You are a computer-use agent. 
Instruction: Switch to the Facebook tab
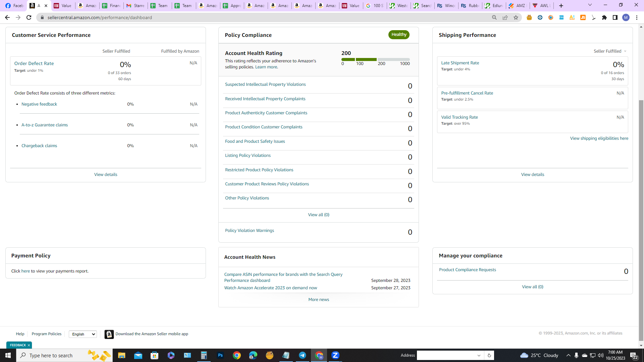coord(14,6)
